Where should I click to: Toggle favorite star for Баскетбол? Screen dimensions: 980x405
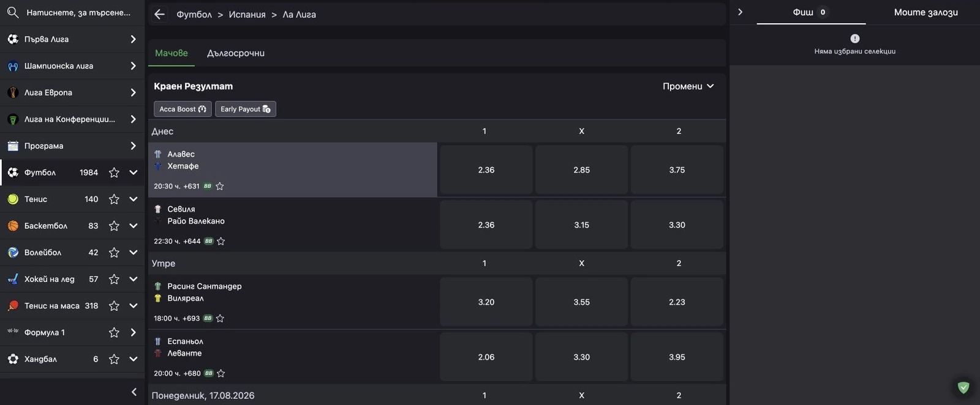tap(114, 226)
